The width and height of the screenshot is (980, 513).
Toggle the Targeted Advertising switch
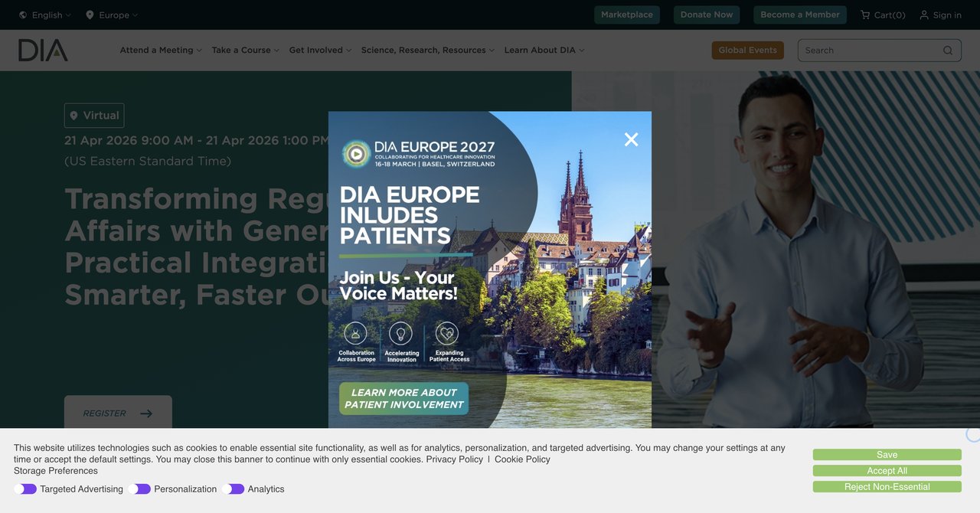pos(25,489)
